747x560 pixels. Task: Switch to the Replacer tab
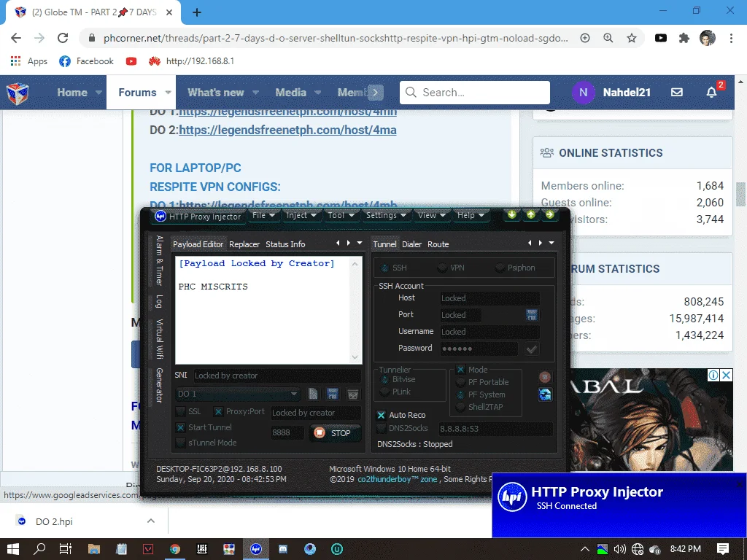[x=244, y=244]
